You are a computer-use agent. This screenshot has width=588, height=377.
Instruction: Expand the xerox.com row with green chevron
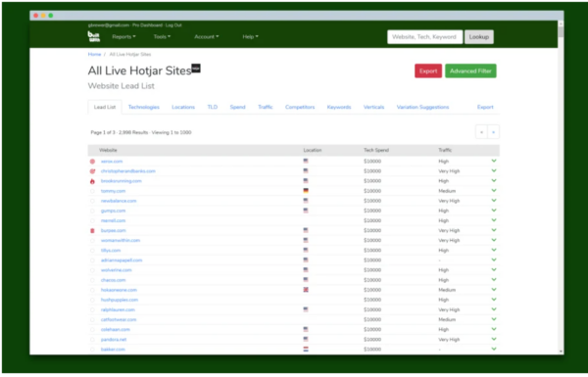pos(494,161)
